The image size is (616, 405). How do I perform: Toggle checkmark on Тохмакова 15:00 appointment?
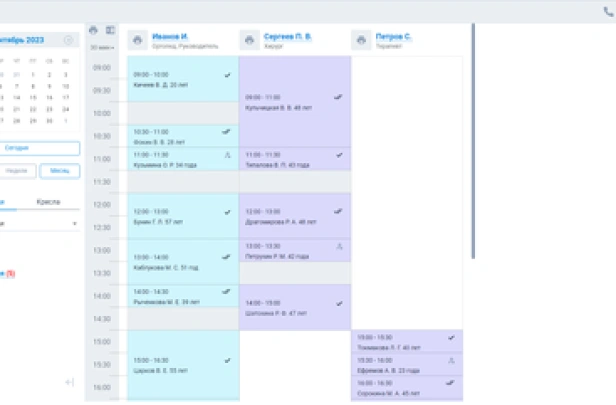451,338
